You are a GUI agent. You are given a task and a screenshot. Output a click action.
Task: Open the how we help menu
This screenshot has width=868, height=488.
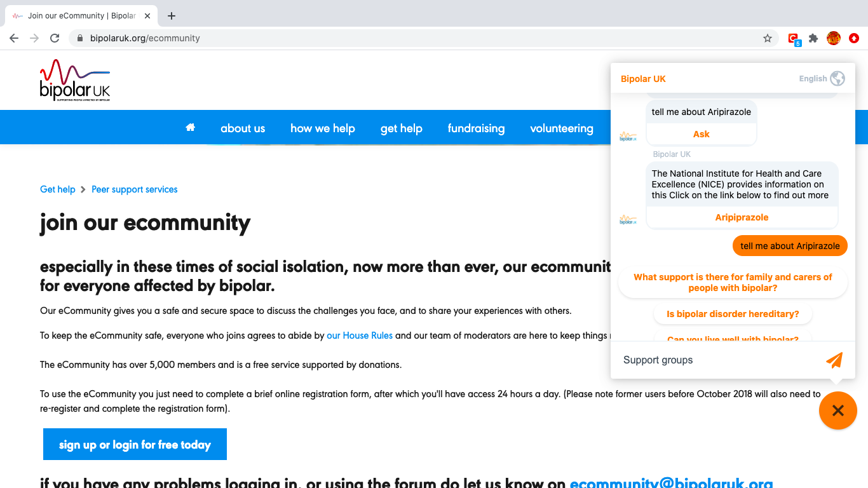click(323, 128)
